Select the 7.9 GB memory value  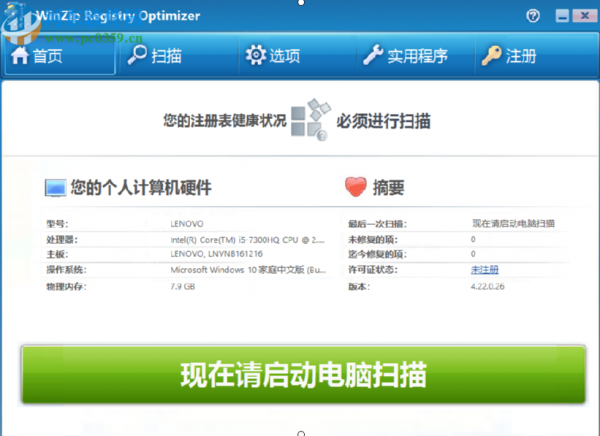point(183,286)
